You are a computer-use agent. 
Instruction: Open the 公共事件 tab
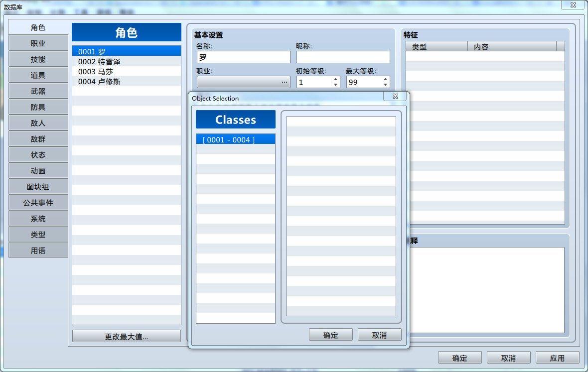38,202
